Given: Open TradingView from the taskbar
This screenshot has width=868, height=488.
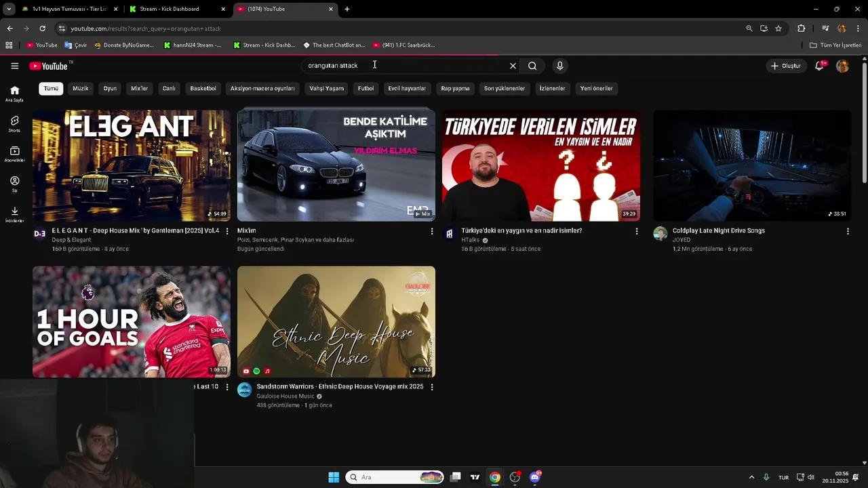Looking at the screenshot, I should 475,477.
